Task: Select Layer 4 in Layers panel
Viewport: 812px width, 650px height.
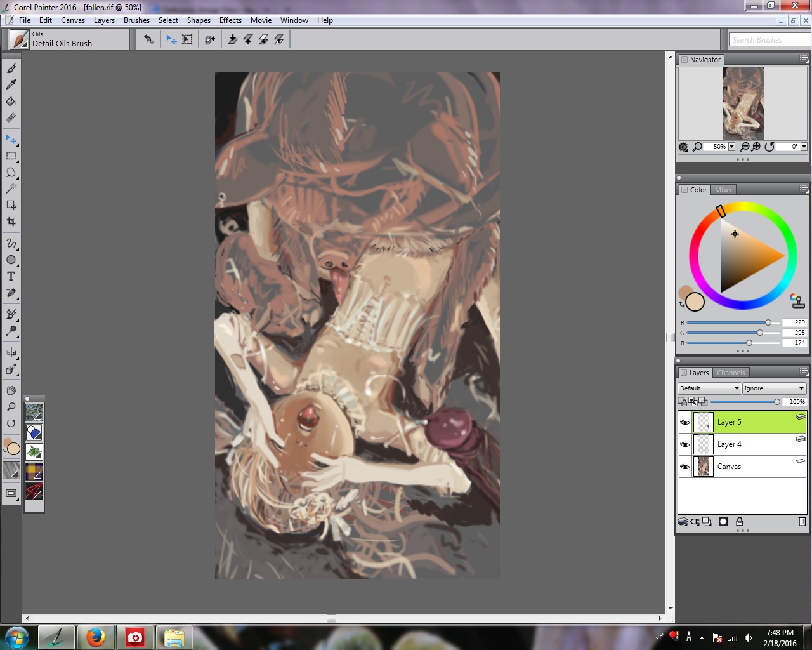Action: pos(742,444)
